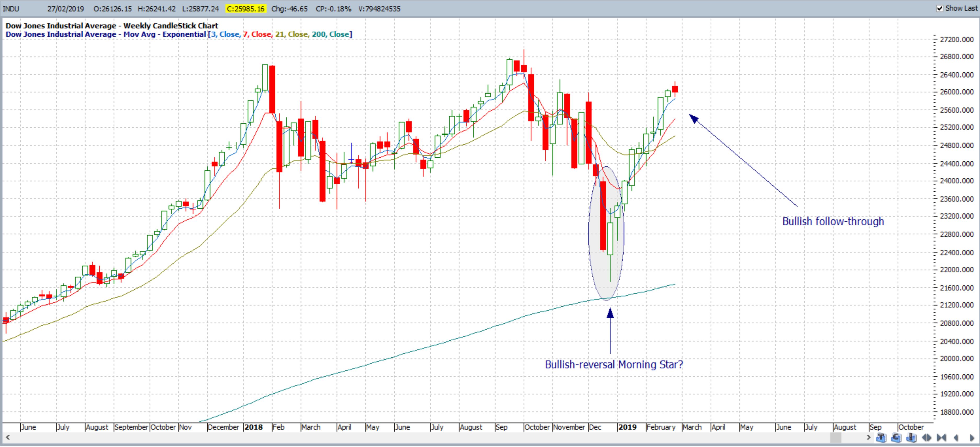980x447 pixels.
Task: Click the '200, Close' teal legend entry
Action: coord(331,34)
